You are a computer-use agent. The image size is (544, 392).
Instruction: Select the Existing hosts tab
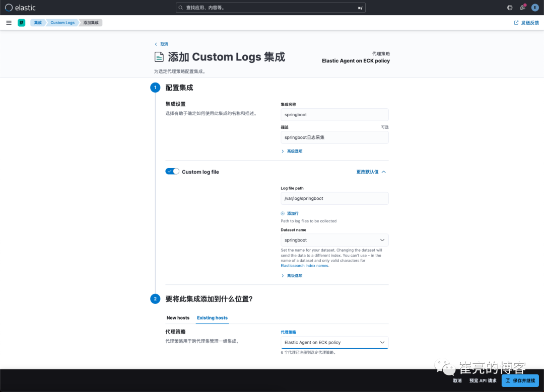tap(213, 318)
